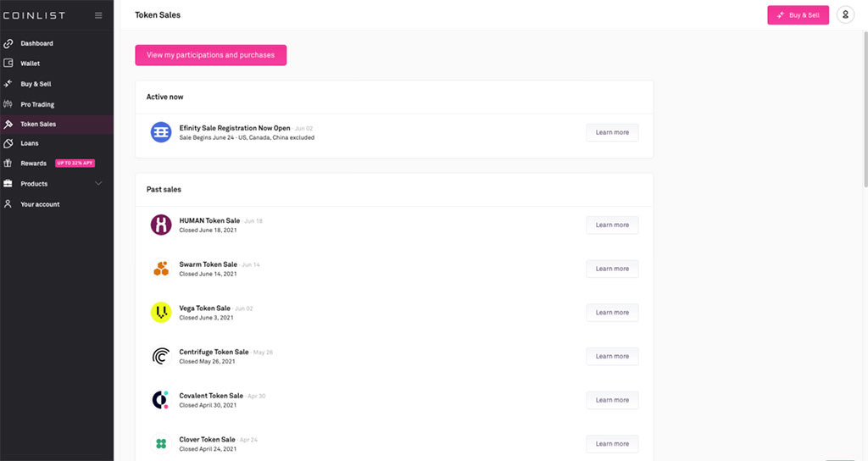Select the Swarm token logo
Image resolution: width=868 pixels, height=461 pixels.
(x=161, y=269)
